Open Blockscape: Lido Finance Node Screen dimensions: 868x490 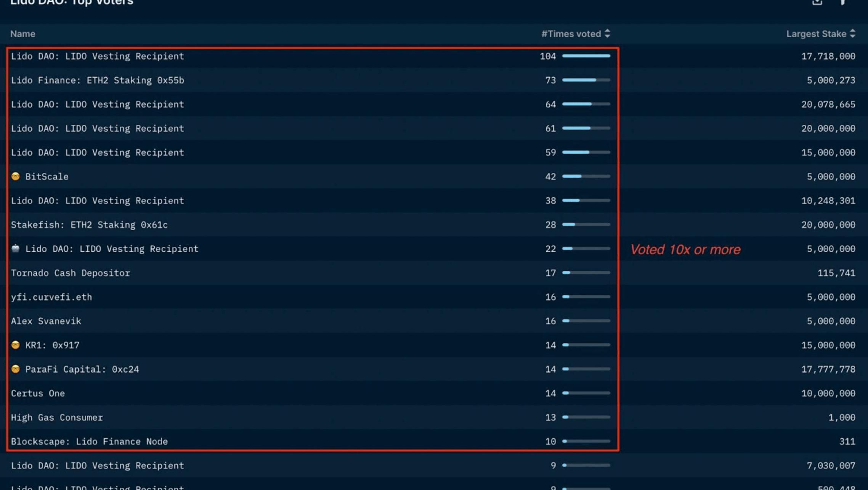click(x=89, y=441)
